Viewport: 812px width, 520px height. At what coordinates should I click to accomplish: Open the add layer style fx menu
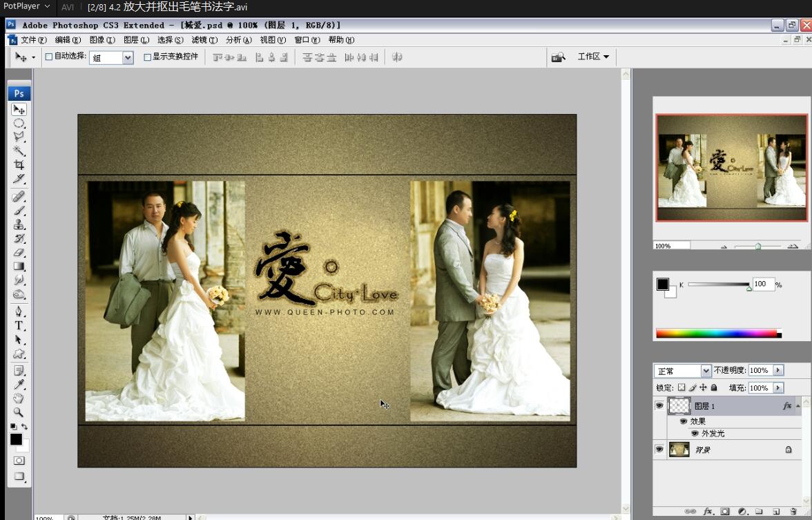pyautogui.click(x=707, y=511)
